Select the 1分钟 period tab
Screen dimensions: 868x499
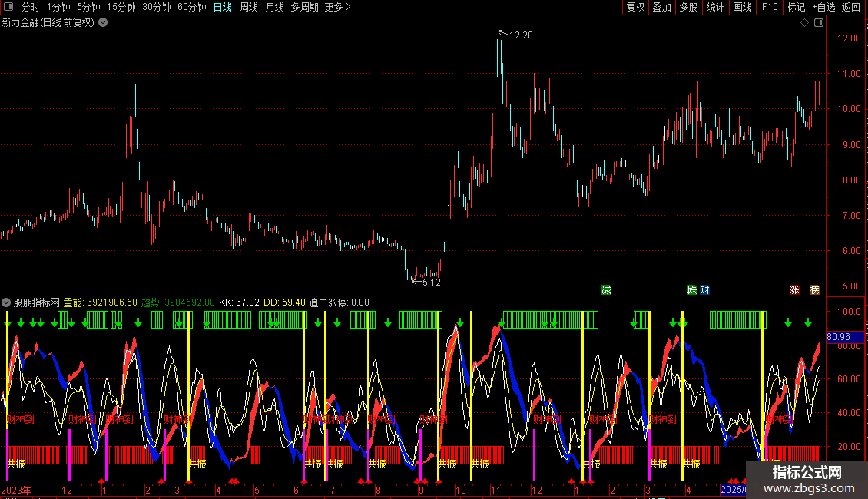(x=58, y=7)
